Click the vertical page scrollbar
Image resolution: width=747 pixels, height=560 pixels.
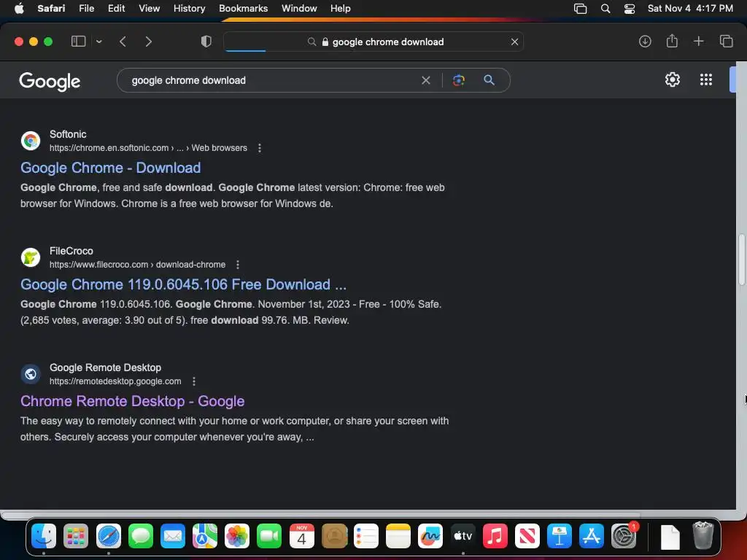[x=742, y=260]
